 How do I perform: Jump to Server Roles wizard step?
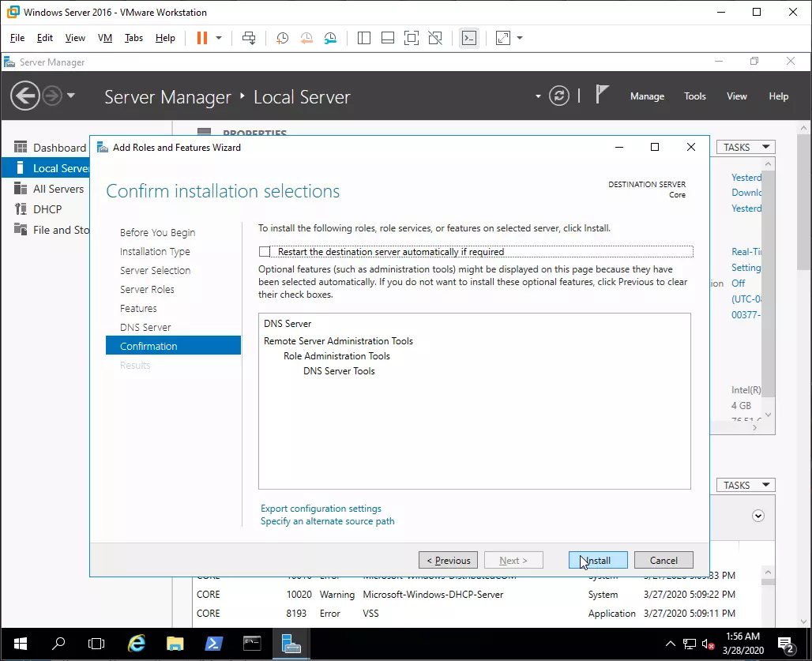147,289
